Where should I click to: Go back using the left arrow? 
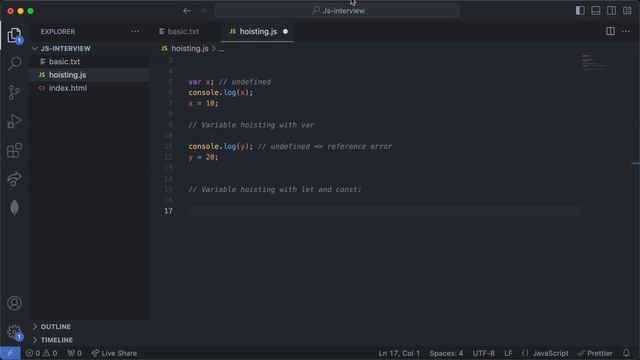point(187,11)
